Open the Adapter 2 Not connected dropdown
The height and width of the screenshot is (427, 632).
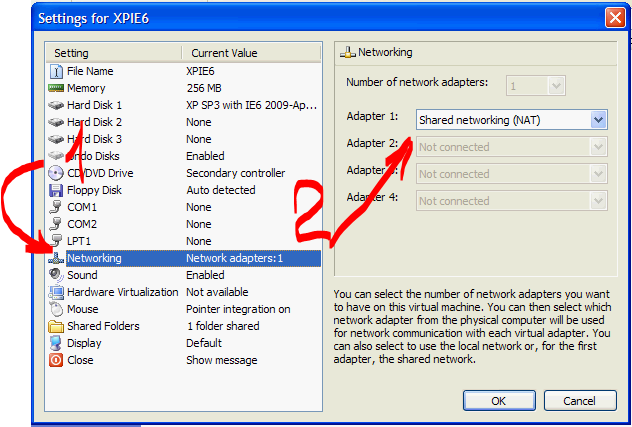[x=599, y=147]
